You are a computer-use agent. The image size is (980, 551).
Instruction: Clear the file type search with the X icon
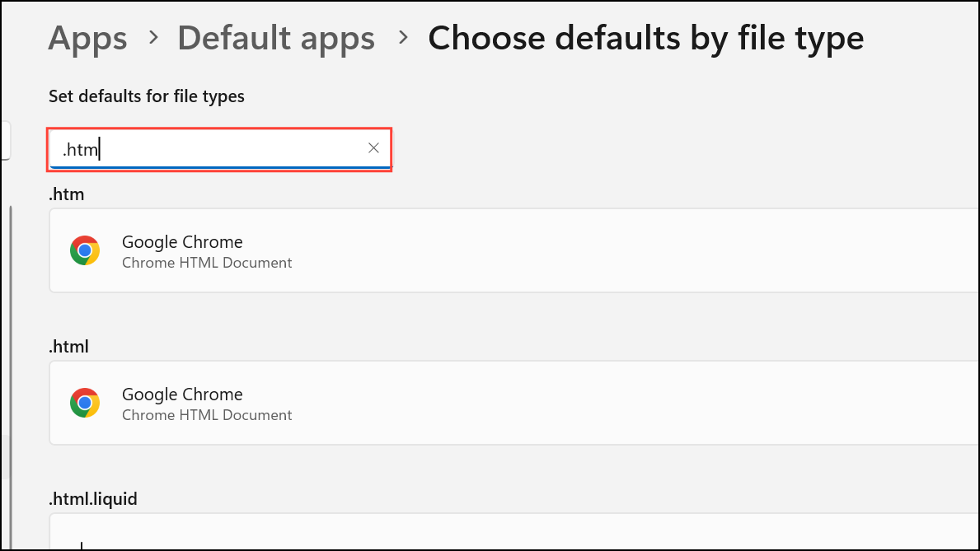point(373,148)
